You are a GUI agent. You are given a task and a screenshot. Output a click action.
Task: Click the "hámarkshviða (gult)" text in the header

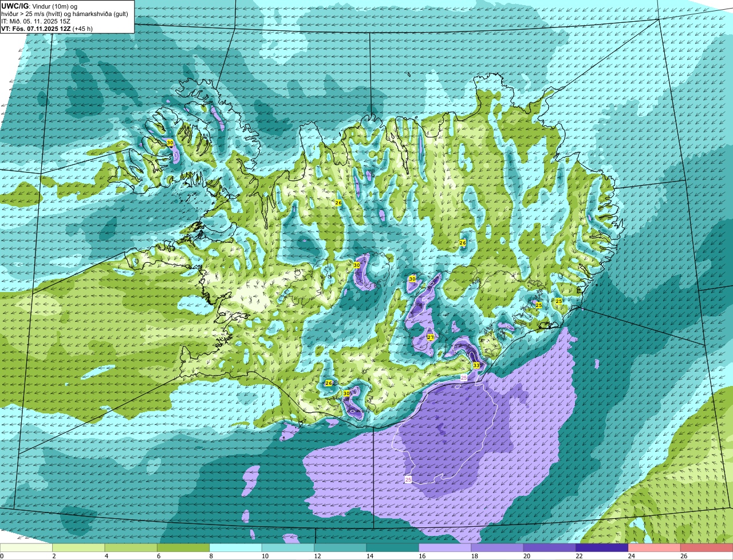(x=100, y=14)
